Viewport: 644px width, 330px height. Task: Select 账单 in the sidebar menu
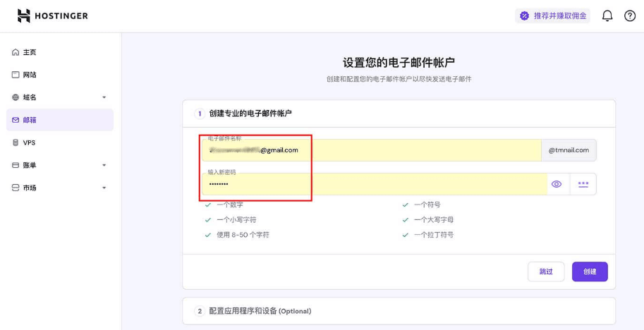click(30, 165)
